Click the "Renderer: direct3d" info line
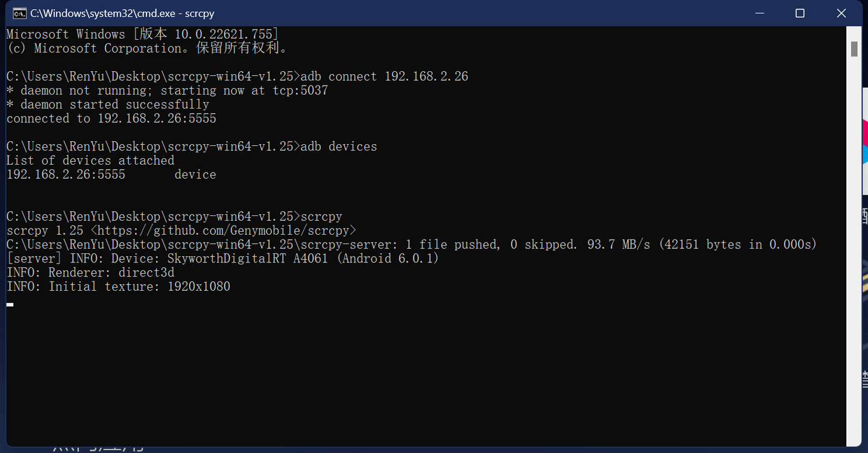868x453 pixels. pos(90,273)
